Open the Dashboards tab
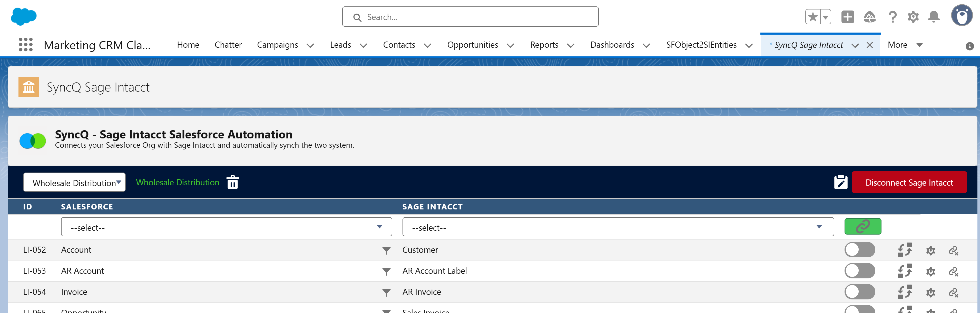980x313 pixels. [612, 45]
